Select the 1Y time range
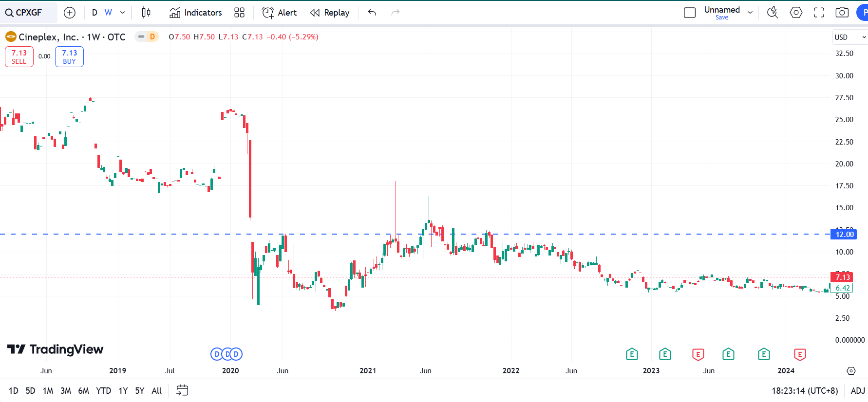Image resolution: width=868 pixels, height=402 pixels. (123, 391)
